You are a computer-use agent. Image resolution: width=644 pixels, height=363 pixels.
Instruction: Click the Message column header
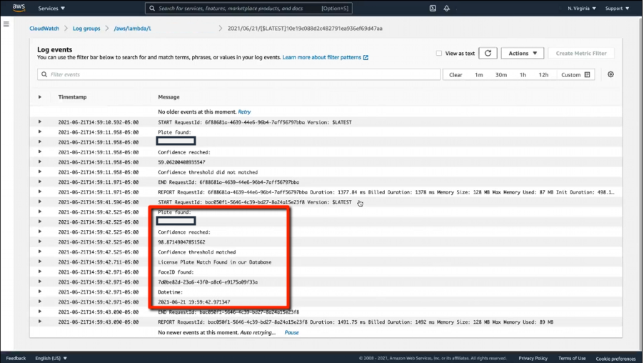(168, 97)
